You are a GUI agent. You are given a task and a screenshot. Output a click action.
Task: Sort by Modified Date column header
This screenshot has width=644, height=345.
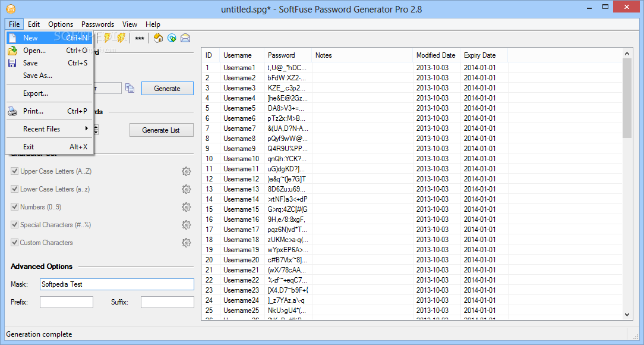pyautogui.click(x=437, y=55)
